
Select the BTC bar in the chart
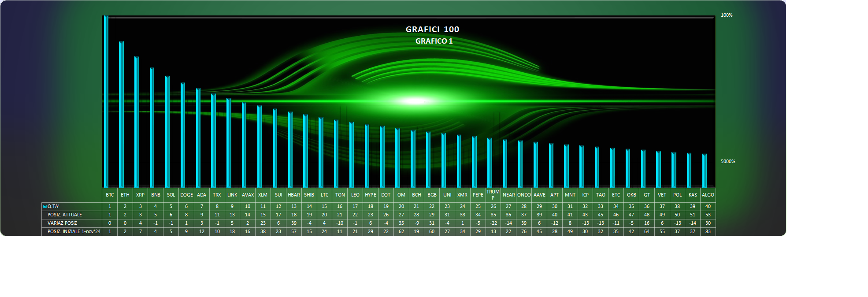106,101
